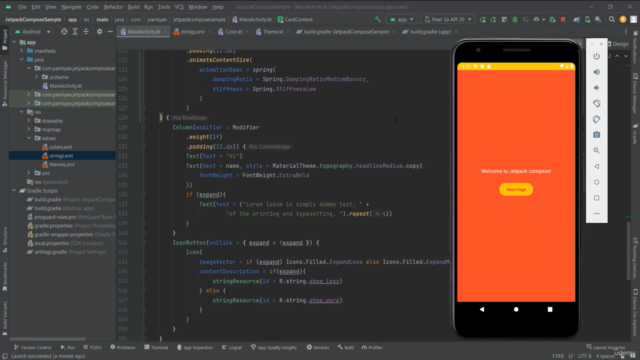Click Collapse All icon in project panel
The height and width of the screenshot is (360, 640).
click(86, 31)
